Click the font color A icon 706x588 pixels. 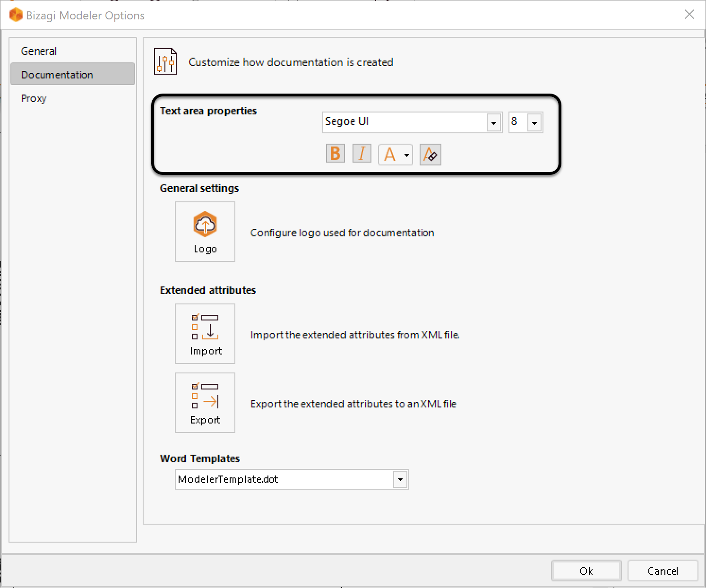click(390, 155)
